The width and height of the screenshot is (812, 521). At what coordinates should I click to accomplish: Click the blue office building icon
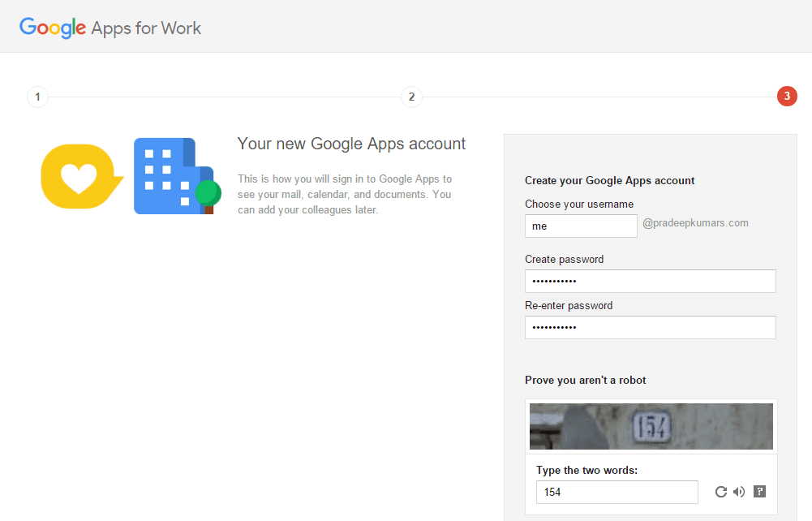tap(178, 176)
